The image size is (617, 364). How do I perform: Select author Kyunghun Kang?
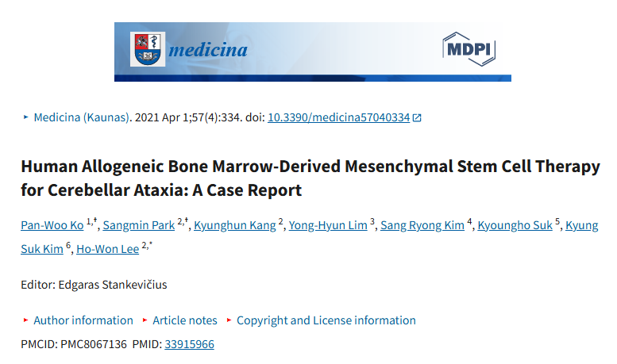(236, 225)
